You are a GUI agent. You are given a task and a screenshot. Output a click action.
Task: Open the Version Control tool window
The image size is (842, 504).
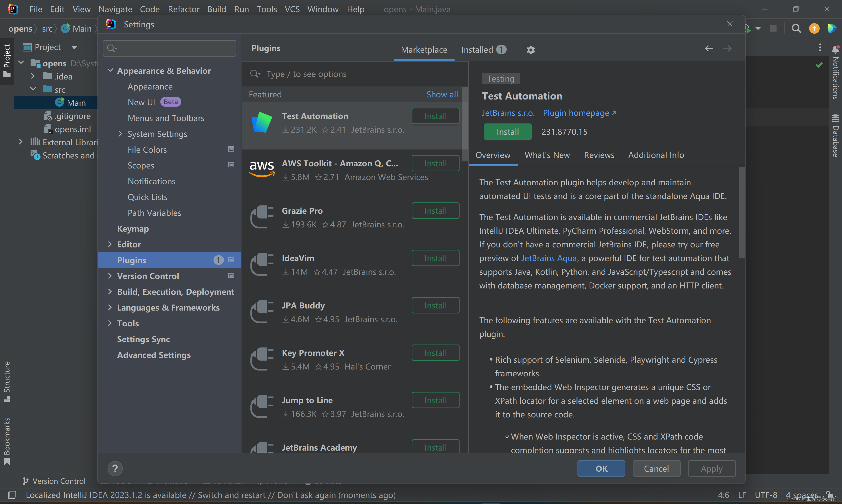click(x=54, y=481)
